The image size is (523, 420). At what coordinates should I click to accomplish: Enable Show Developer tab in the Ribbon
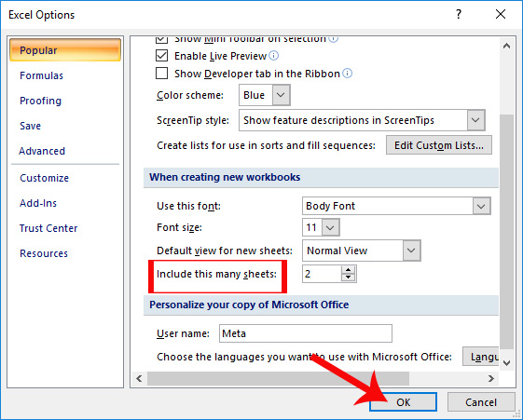point(162,73)
